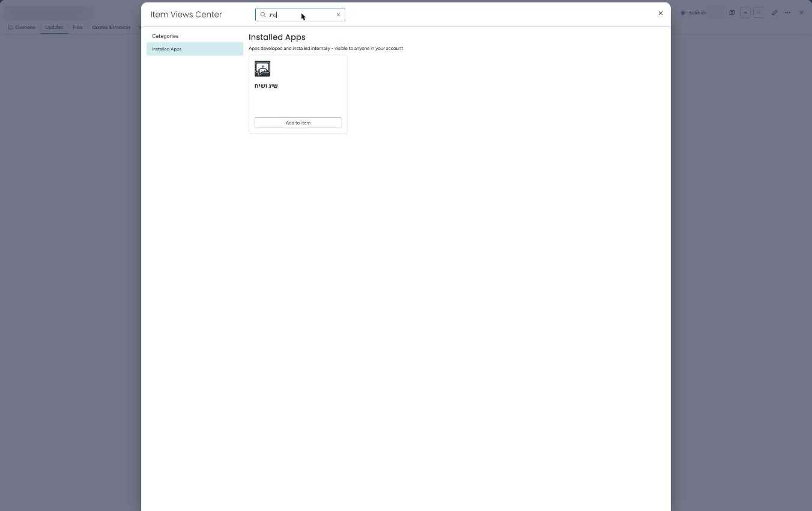The width and height of the screenshot is (812, 511).
Task: Open Sidekick in the background item panel
Action: [694, 13]
